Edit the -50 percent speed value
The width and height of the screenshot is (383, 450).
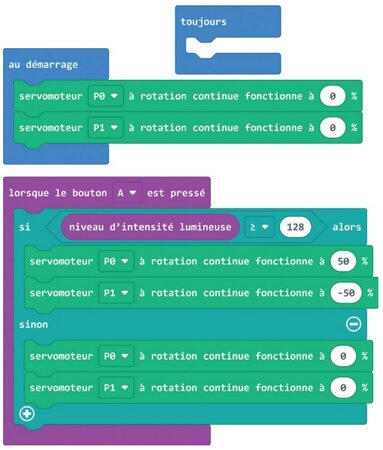[346, 293]
